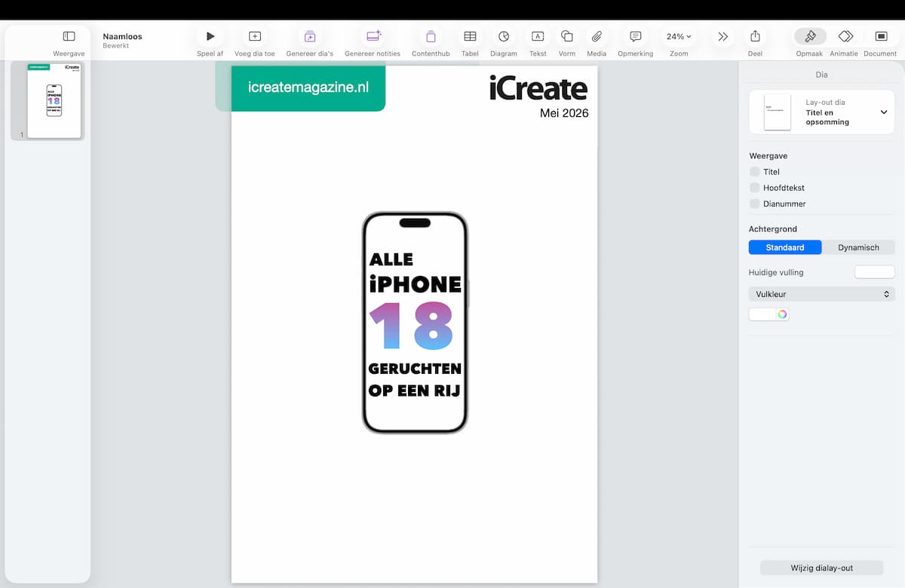Start slideshow with Speel af
Image resolution: width=905 pixels, height=588 pixels.
[210, 36]
